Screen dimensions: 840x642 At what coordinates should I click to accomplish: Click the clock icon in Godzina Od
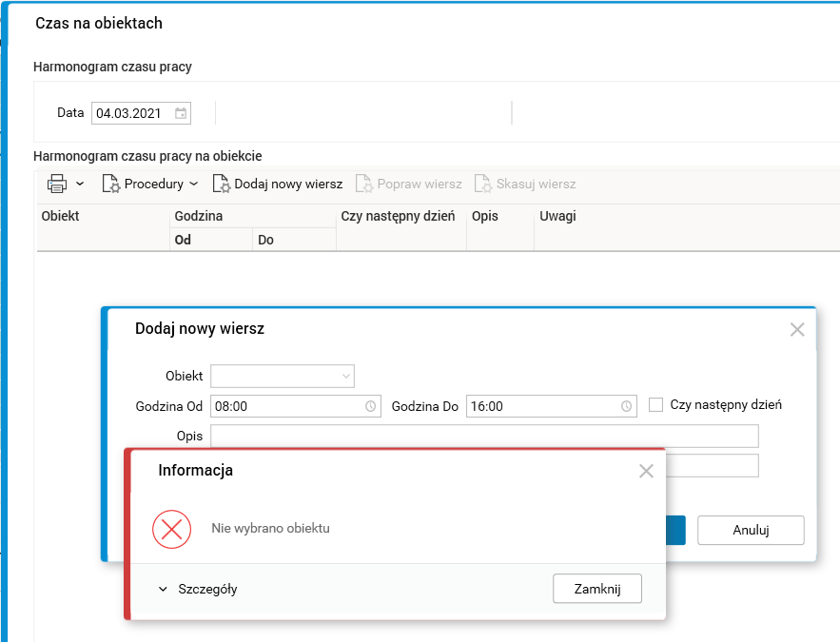point(370,406)
